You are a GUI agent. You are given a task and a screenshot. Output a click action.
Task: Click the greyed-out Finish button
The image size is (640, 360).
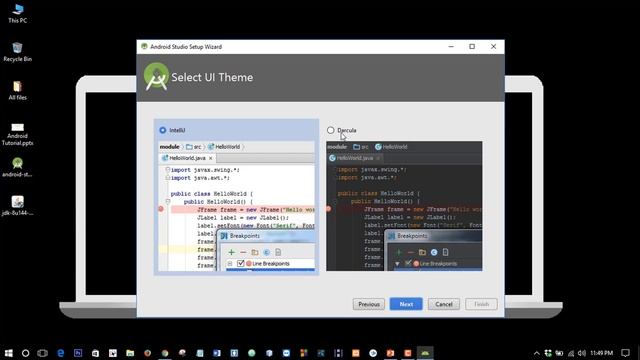[x=481, y=304]
